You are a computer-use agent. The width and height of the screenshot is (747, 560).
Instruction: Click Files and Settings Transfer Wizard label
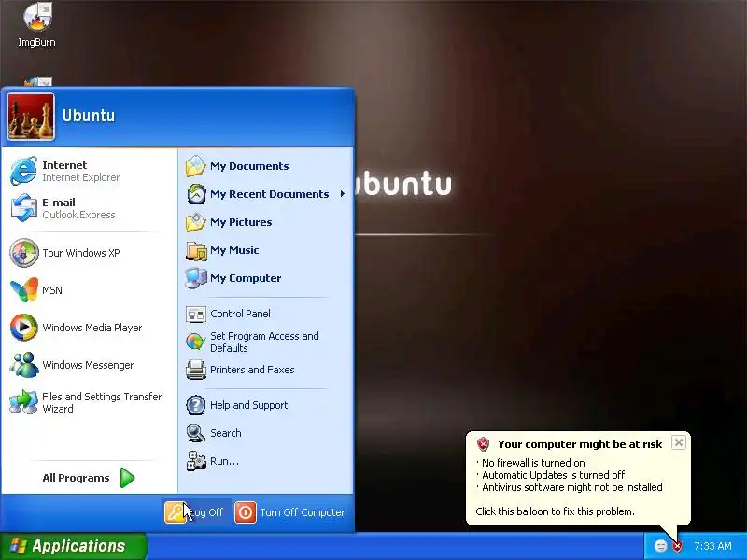coord(102,402)
